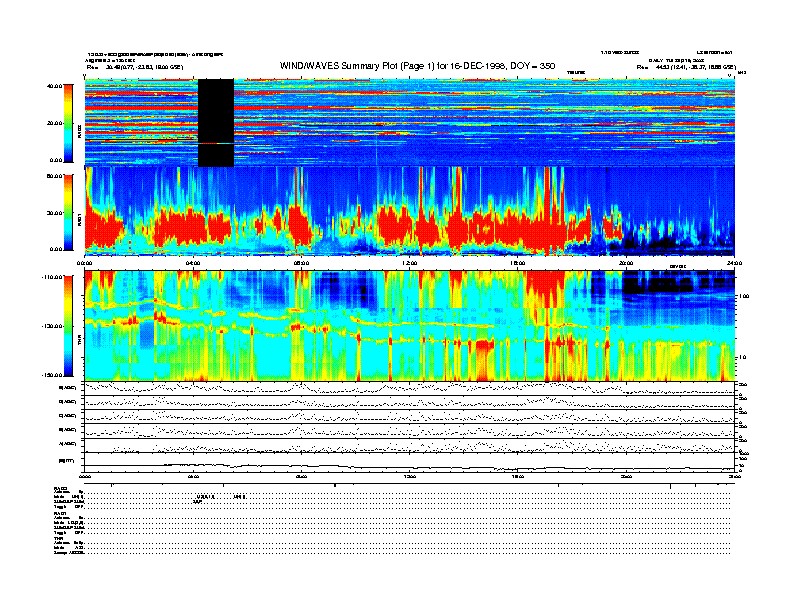Click the -130.00 color scale label
The image size is (792, 612).
click(x=53, y=326)
